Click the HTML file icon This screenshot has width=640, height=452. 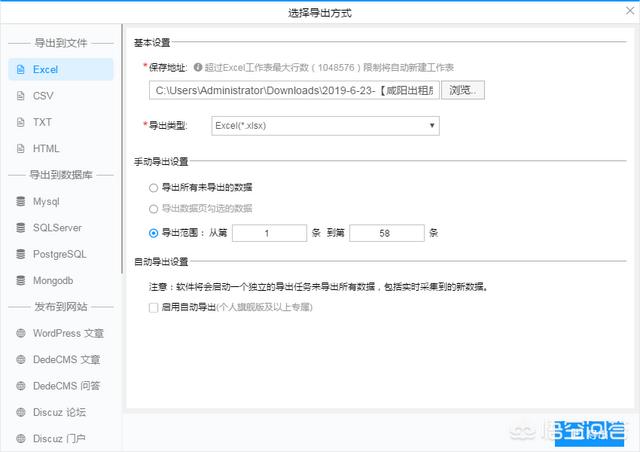20,149
